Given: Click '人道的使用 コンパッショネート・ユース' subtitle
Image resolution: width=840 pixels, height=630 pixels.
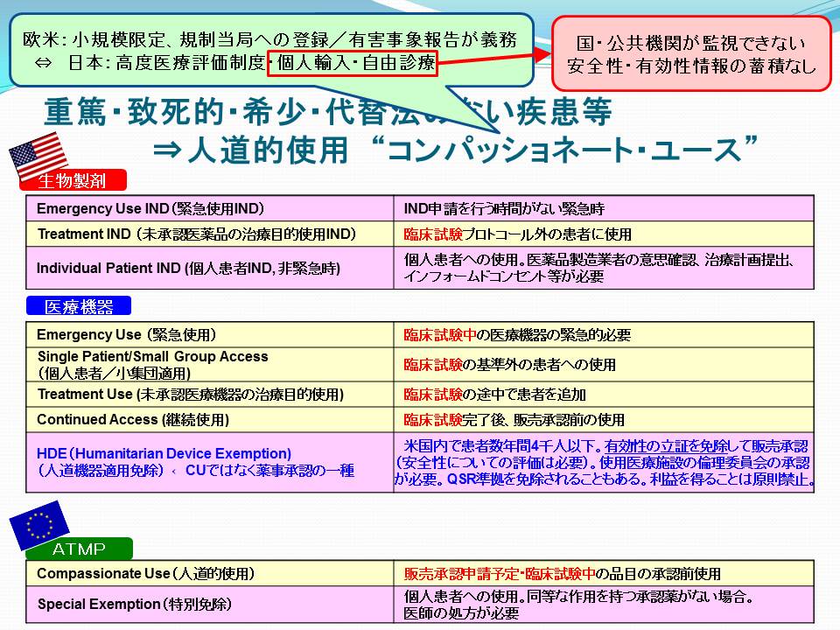Looking at the screenshot, I should [455, 150].
